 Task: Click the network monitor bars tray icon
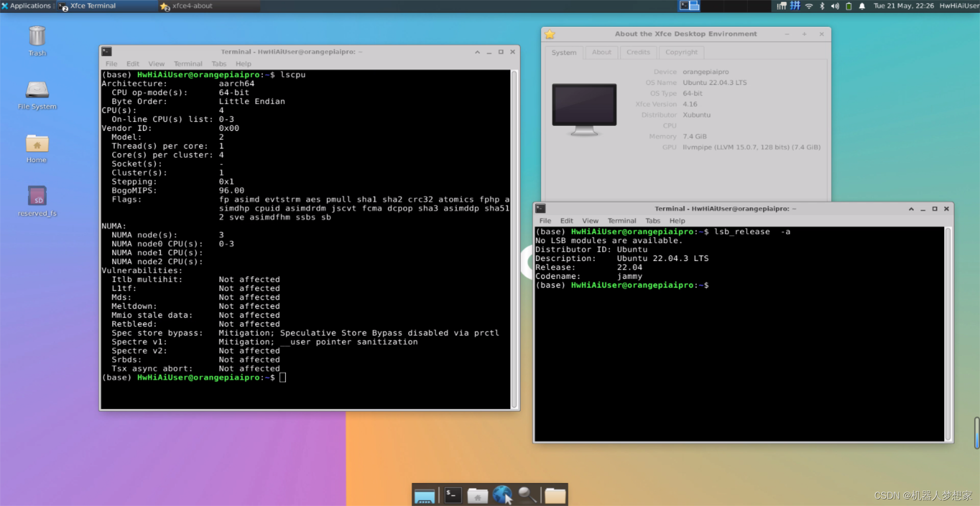[x=781, y=6]
